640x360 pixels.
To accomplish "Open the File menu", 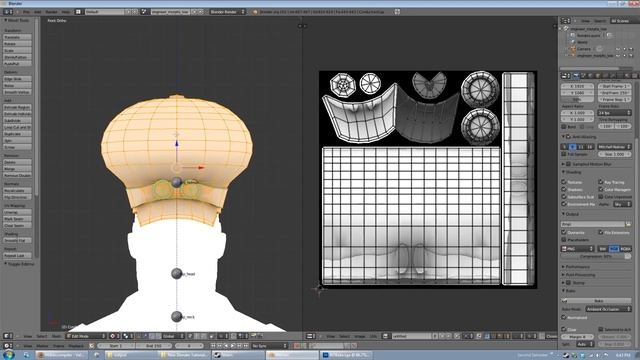I will 26,12.
